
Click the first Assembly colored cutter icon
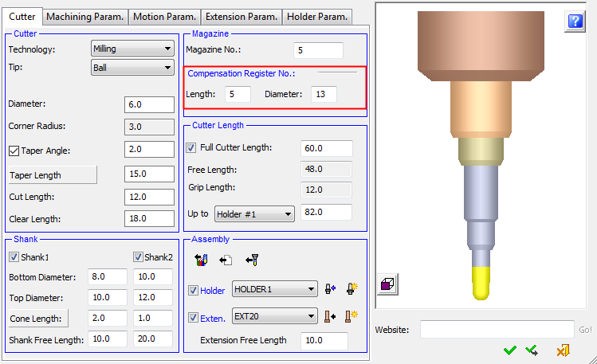pos(201,260)
